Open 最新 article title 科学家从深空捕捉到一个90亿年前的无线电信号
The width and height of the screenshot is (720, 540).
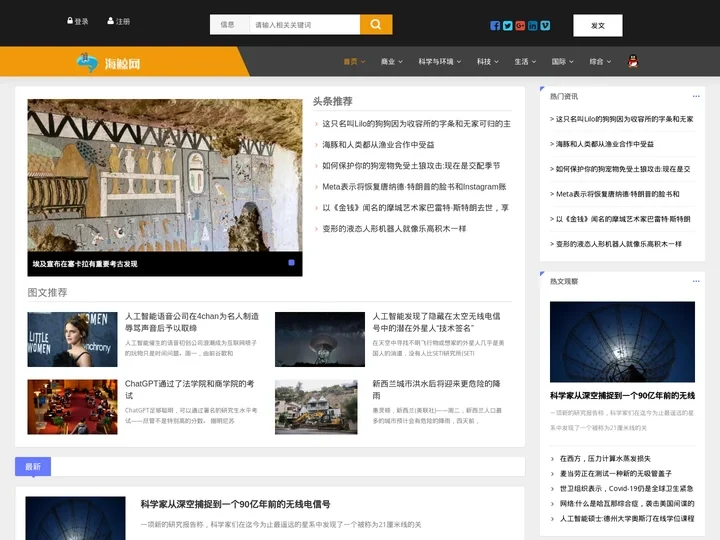pos(235,504)
